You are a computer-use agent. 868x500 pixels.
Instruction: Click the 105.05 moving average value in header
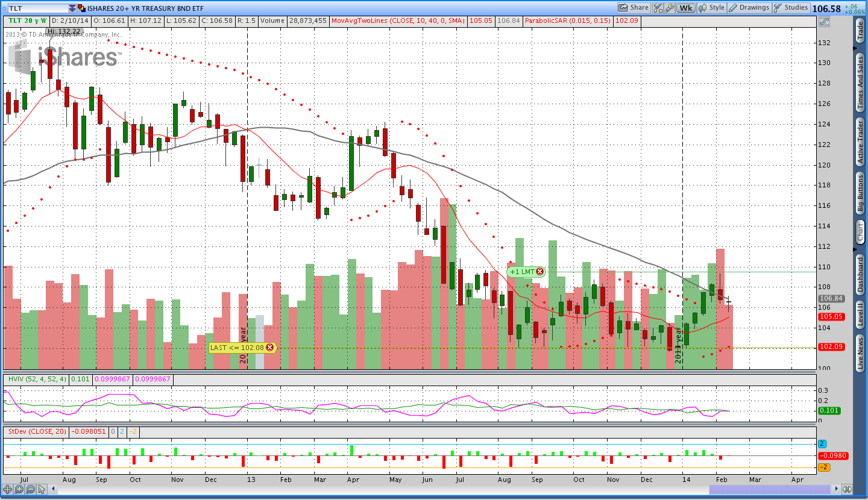click(480, 20)
